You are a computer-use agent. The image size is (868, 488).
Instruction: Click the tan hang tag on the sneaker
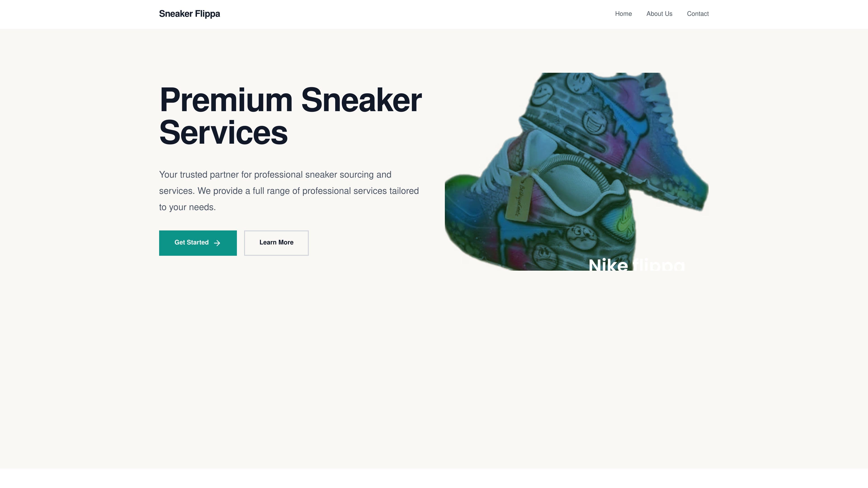[x=519, y=199]
